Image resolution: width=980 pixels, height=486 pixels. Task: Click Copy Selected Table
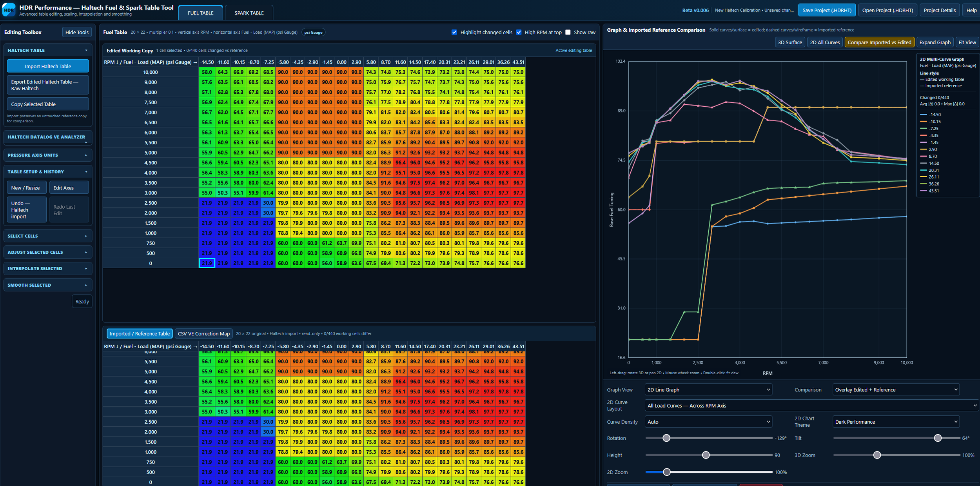coord(48,104)
